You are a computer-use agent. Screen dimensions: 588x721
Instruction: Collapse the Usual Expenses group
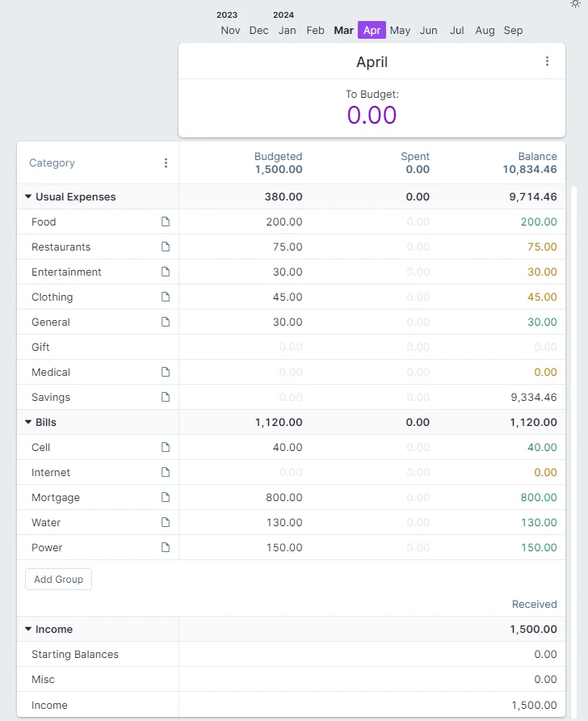(28, 196)
